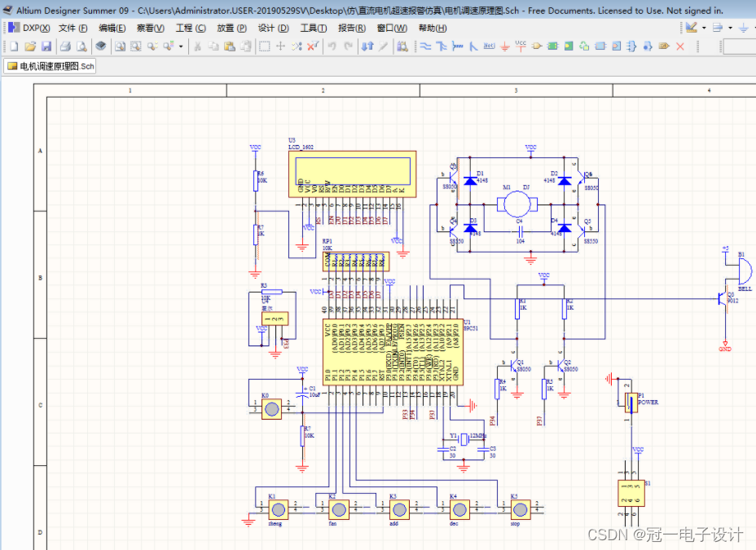Screen dimensions: 756x550
Task: Click the Copy icon
Action: click(x=213, y=46)
